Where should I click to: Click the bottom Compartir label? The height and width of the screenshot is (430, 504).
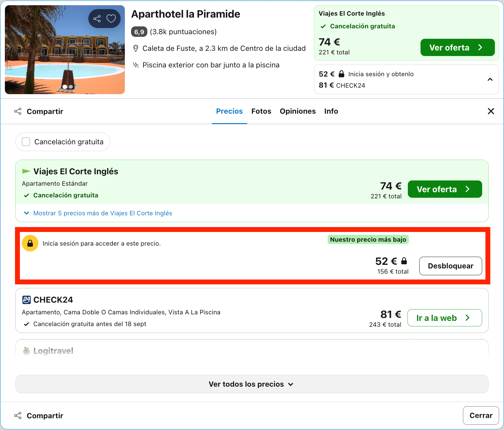click(45, 416)
